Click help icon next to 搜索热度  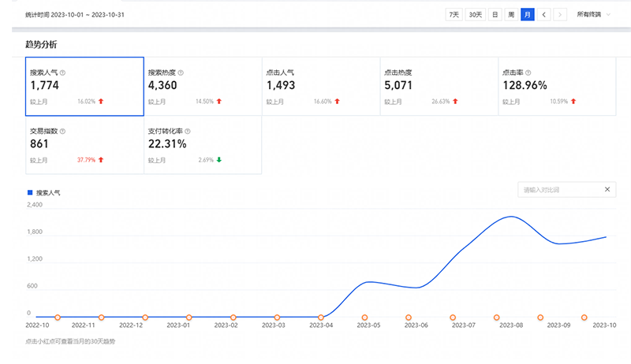point(181,72)
